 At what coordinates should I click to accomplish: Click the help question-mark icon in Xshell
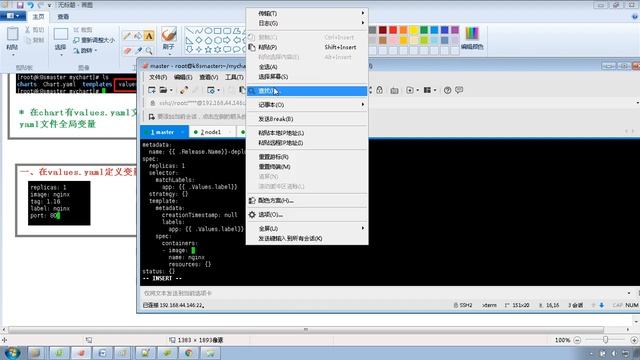pos(447,90)
